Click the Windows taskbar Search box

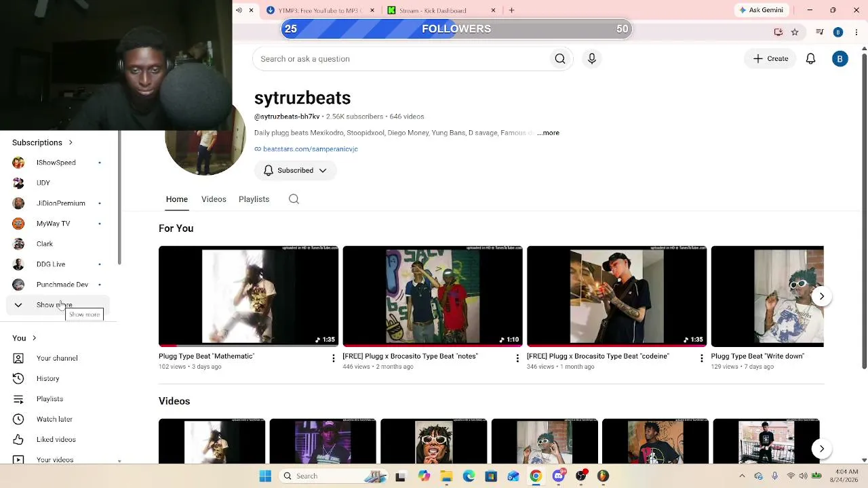coord(333,476)
